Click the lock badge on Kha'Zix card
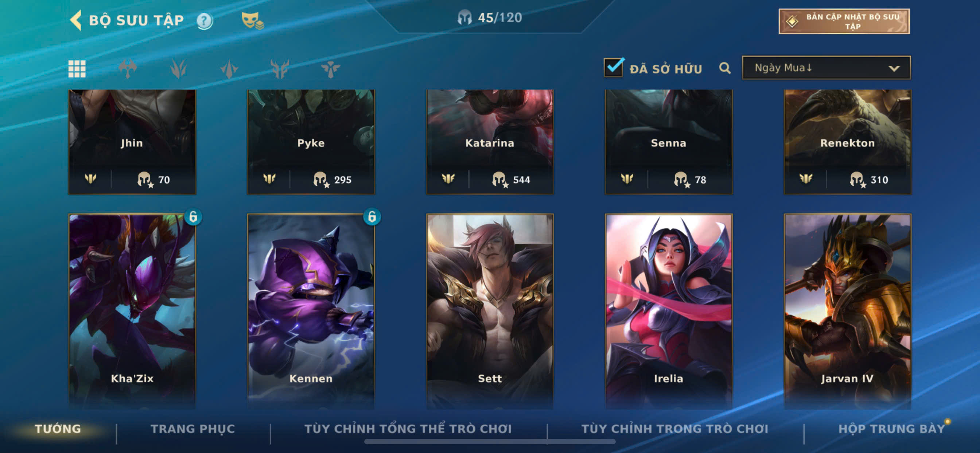The height and width of the screenshot is (453, 980). click(193, 217)
